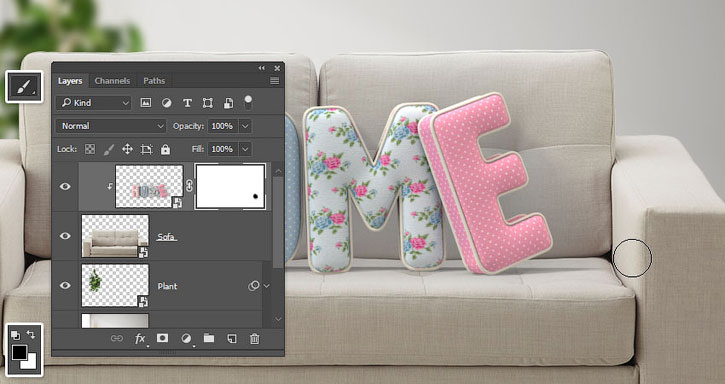The height and width of the screenshot is (384, 725).
Task: Click the Link layers icon
Action: (x=117, y=339)
